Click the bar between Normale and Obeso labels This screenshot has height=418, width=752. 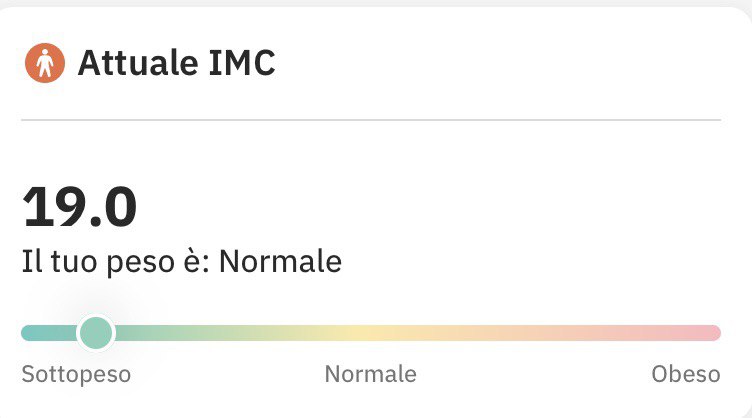coord(534,333)
